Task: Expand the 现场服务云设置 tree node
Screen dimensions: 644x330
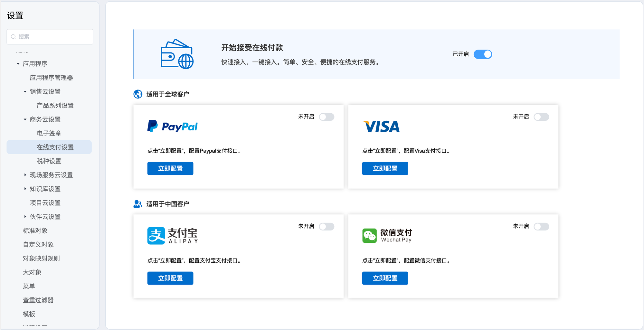Action: (25, 175)
